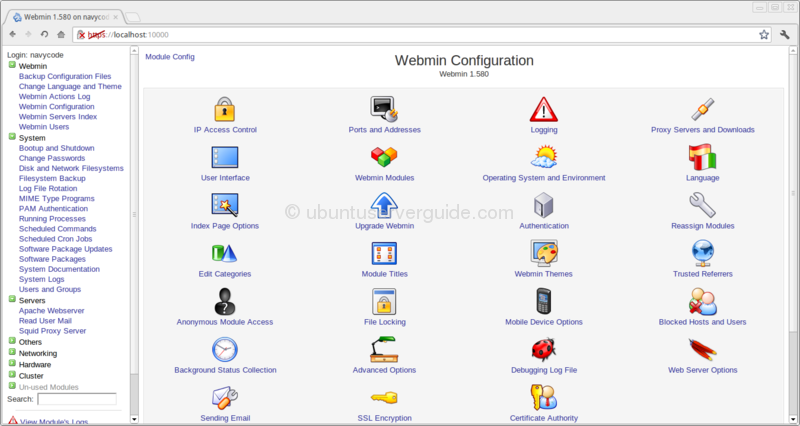The width and height of the screenshot is (800, 426).
Task: Collapse the System category in sidebar
Action: coord(12,138)
